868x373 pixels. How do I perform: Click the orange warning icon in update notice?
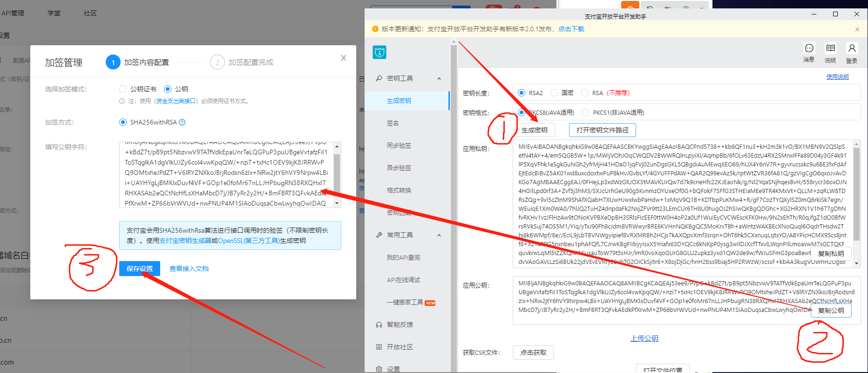point(375,29)
